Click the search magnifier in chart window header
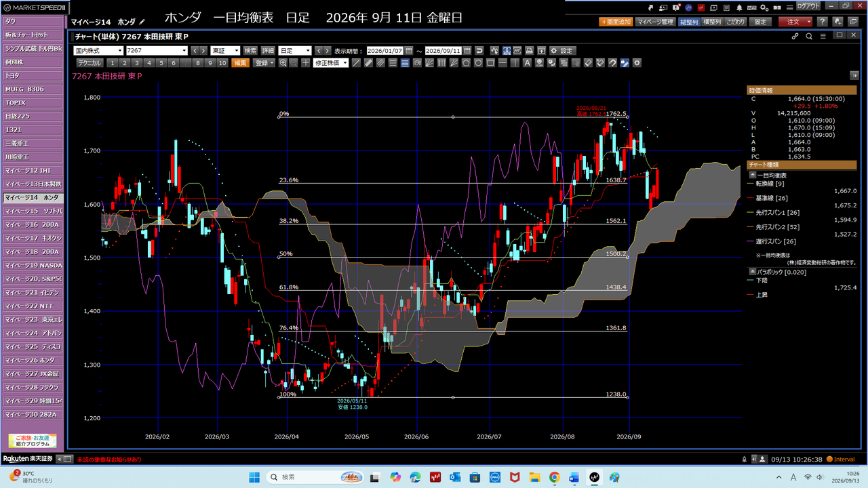Image resolution: width=868 pixels, height=488 pixels. [x=809, y=36]
